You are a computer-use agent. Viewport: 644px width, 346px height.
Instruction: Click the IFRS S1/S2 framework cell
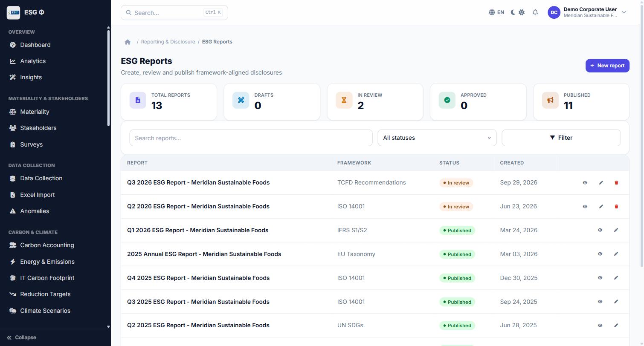352,230
